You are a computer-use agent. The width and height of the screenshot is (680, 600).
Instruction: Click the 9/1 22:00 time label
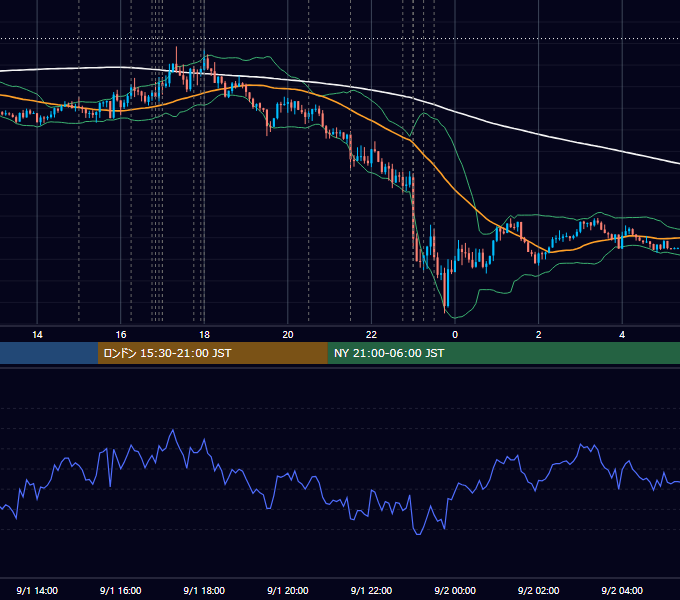tap(371, 590)
